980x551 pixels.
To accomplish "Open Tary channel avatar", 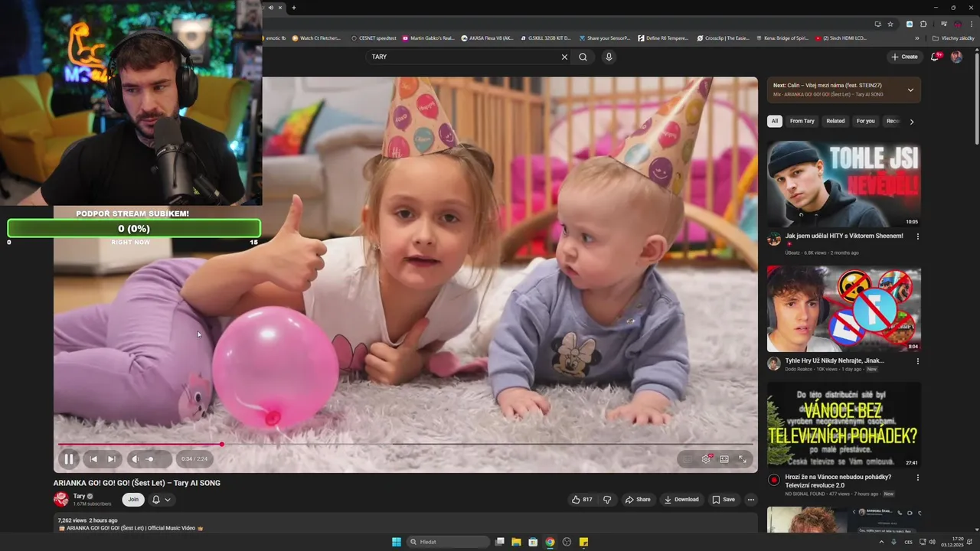I will [x=61, y=500].
